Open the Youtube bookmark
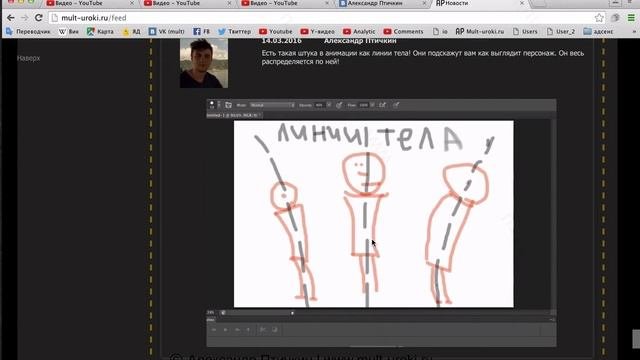This screenshot has height=360, width=640. [276, 31]
